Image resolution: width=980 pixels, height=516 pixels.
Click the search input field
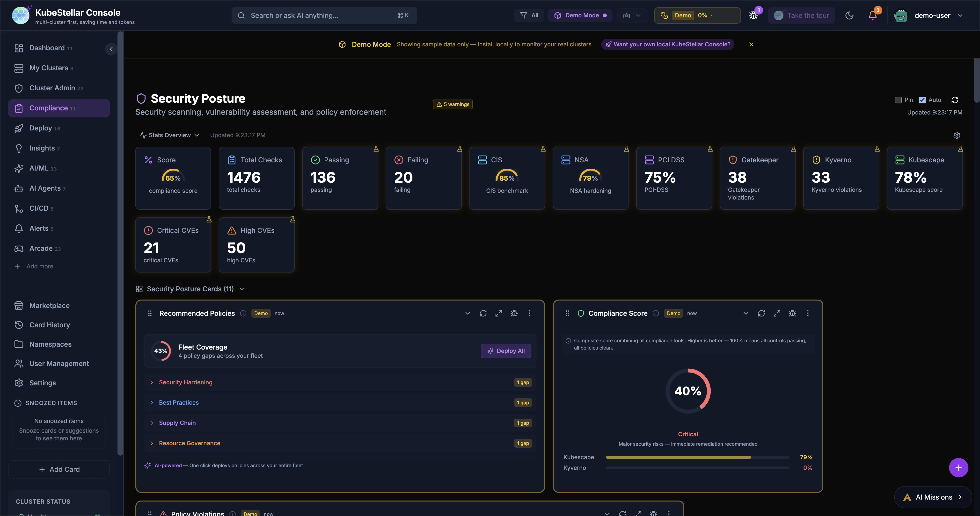point(323,15)
